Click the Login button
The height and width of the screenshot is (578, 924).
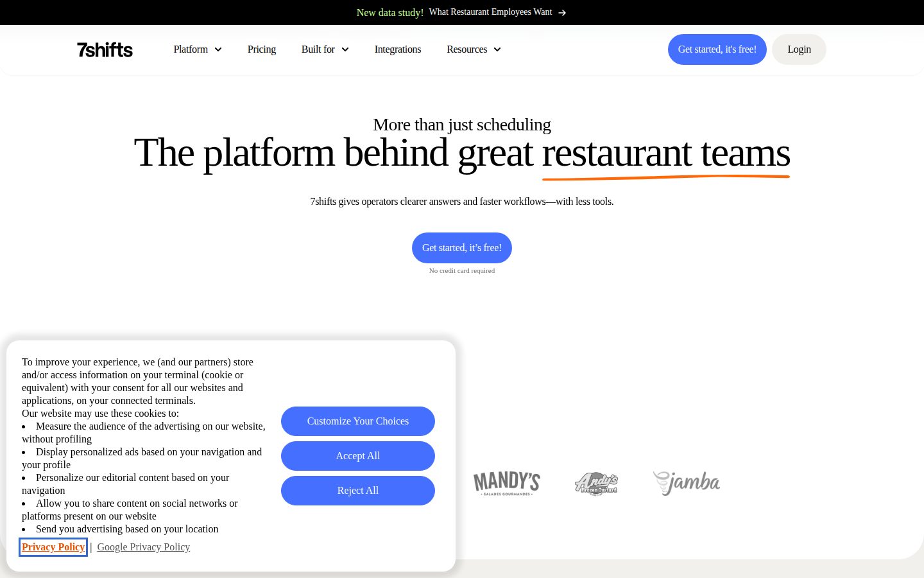799,49
